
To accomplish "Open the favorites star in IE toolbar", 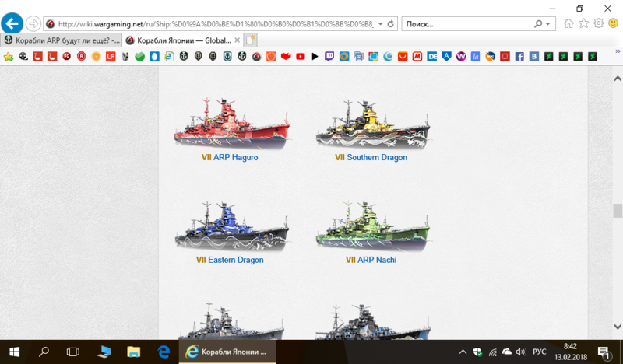I will pyautogui.click(x=583, y=24).
